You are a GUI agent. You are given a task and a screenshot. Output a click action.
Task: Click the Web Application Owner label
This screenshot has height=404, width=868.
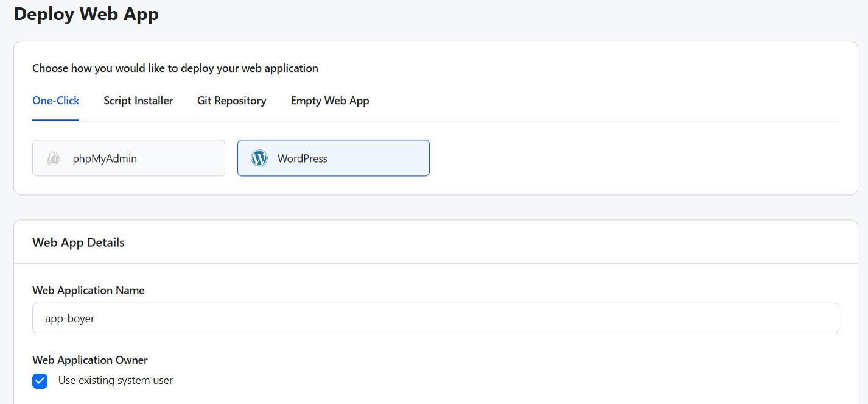click(x=90, y=360)
